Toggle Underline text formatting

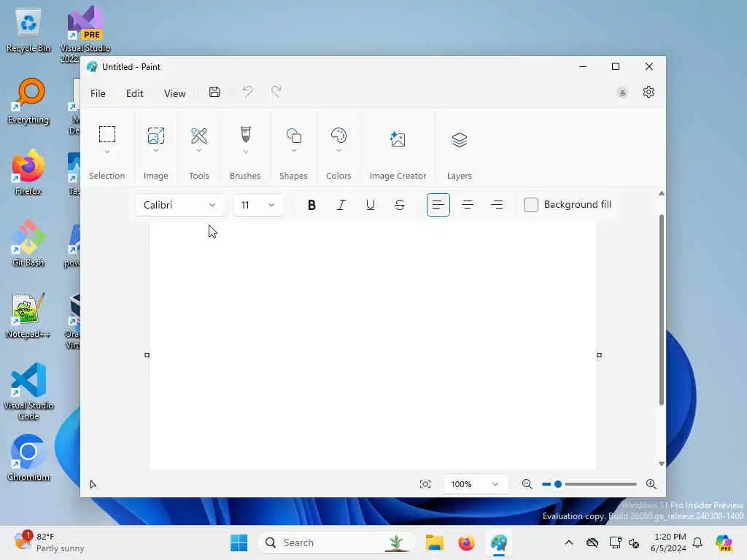370,205
